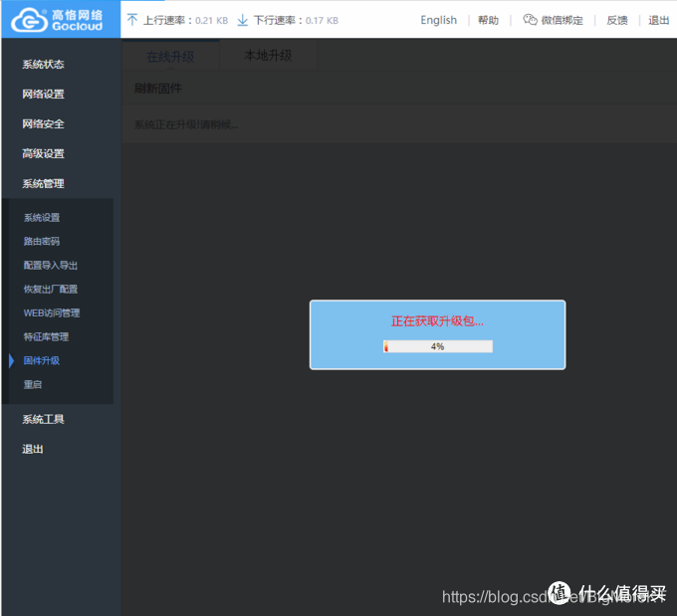Screen dimensions: 677x616
Task: Open 微信绑定 WeChat binding
Action: 562,20
